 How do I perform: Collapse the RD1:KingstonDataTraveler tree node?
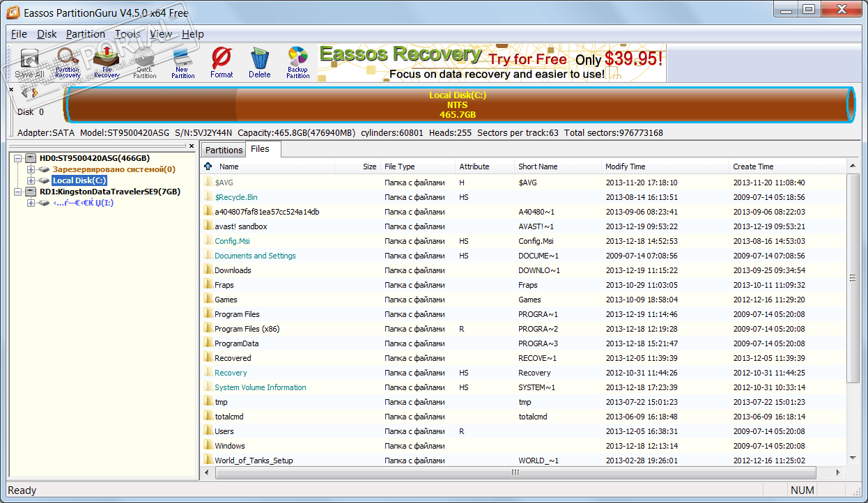tap(18, 192)
